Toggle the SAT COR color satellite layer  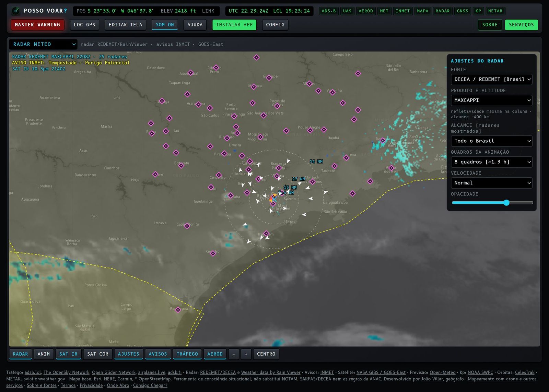(x=98, y=354)
